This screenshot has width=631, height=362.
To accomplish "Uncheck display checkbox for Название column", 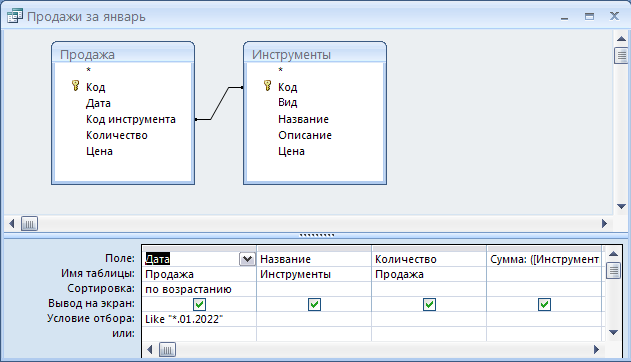I will tap(314, 304).
